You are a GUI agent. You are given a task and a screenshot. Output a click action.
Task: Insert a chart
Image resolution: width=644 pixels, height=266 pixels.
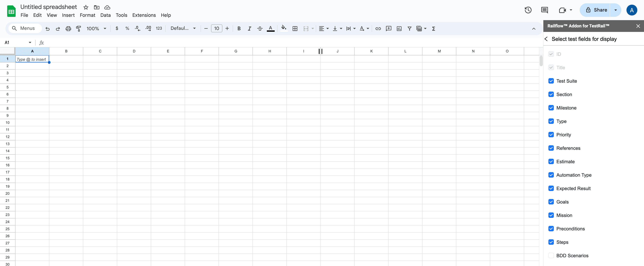tap(399, 29)
